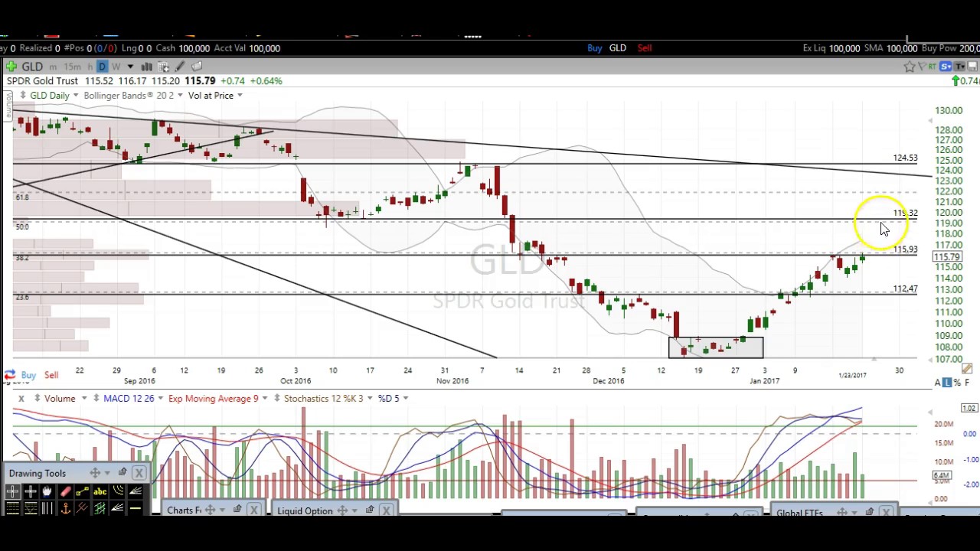Pick the hand pan tool

(x=47, y=492)
